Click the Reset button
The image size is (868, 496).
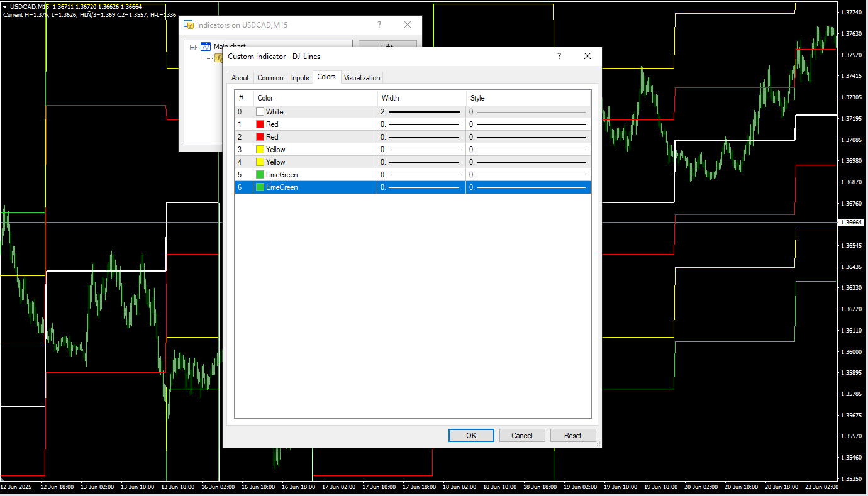click(572, 435)
